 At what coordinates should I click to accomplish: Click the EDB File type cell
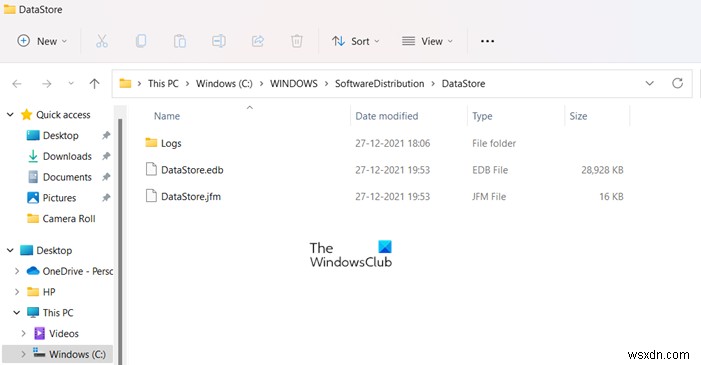pos(490,170)
